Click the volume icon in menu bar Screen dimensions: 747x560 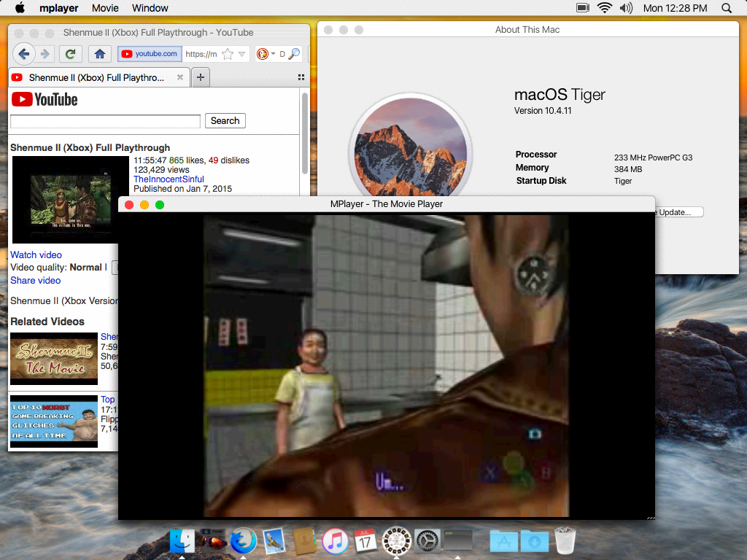coord(626,8)
